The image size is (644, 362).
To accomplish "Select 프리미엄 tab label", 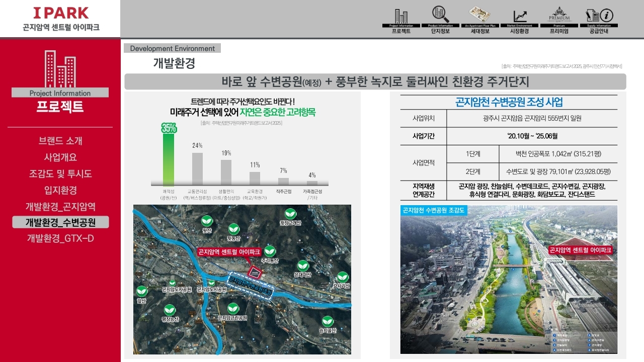I will pos(559,31).
